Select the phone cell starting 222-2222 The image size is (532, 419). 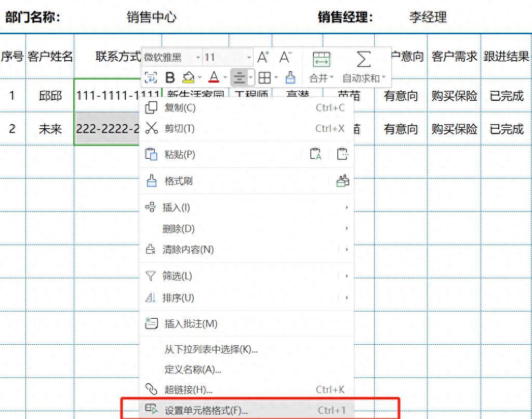tap(107, 129)
